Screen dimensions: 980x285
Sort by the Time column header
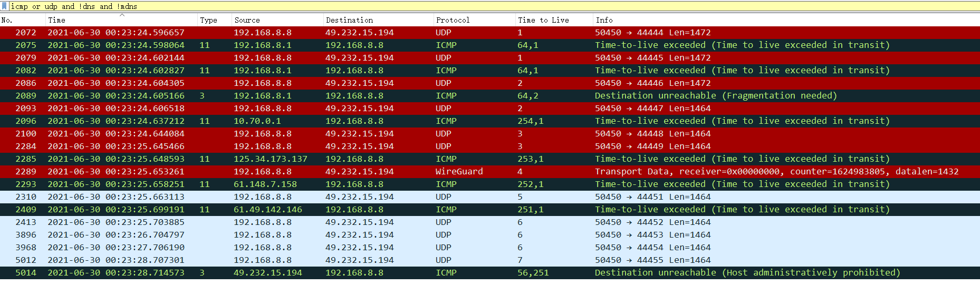[x=121, y=20]
